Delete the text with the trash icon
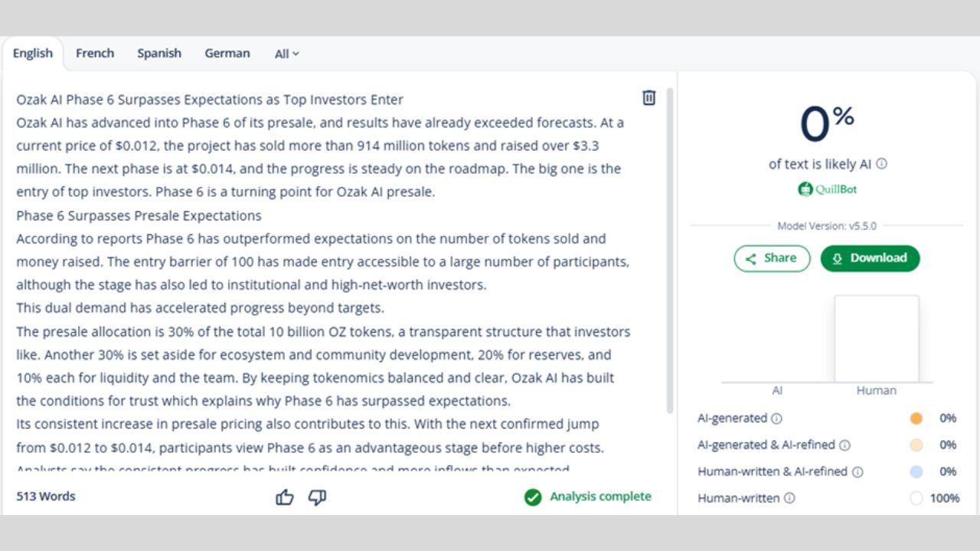Image resolution: width=980 pixels, height=551 pixels. point(648,98)
